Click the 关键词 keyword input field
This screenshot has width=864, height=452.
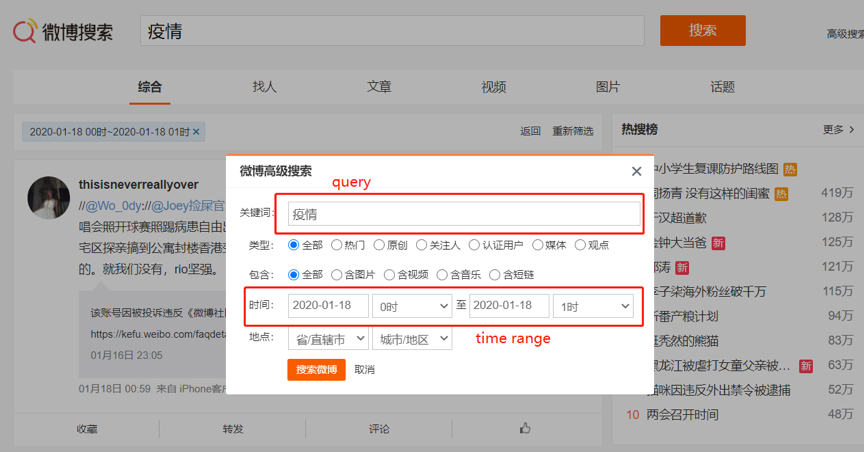tap(464, 214)
